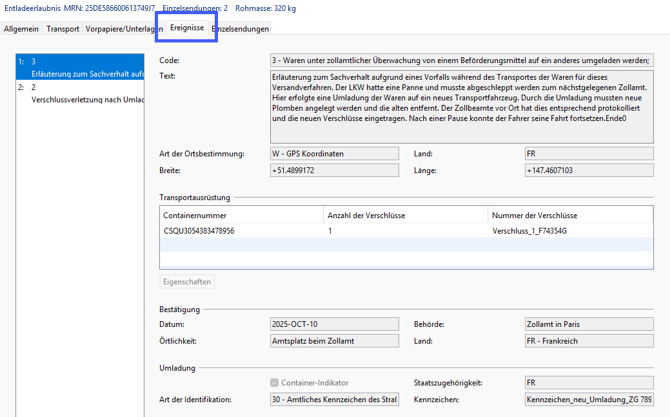Click the Behörde field Zollamt in Paris
This screenshot has width=670, height=417.
pyautogui.click(x=588, y=325)
